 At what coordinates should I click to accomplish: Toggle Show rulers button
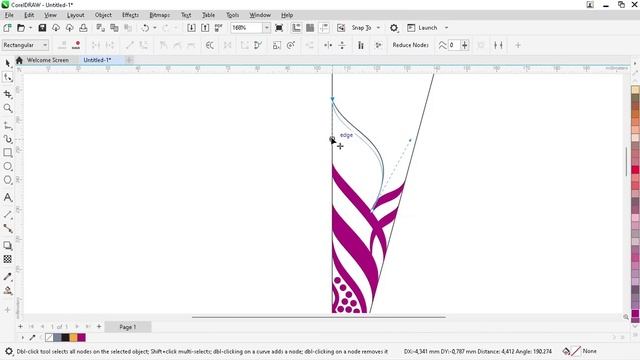296,28
